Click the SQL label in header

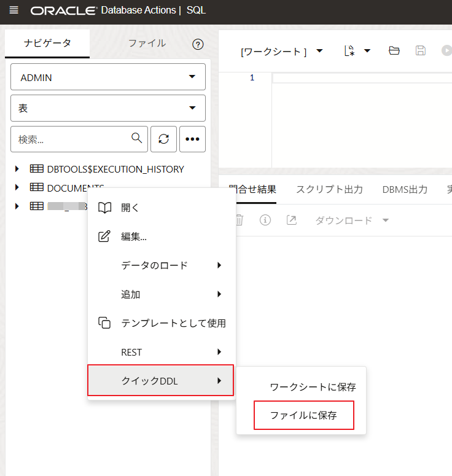(196, 10)
